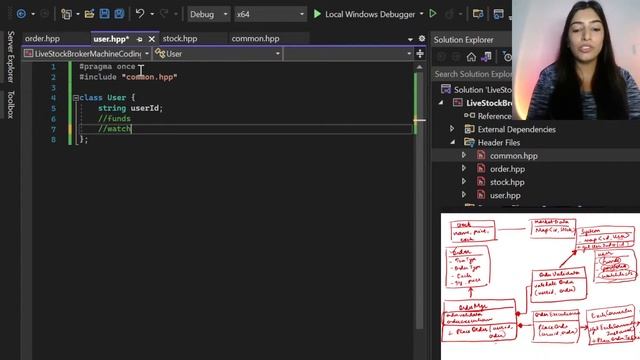Click the user.hpp file icon in tree
This screenshot has width=640, height=360.
pos(481,195)
